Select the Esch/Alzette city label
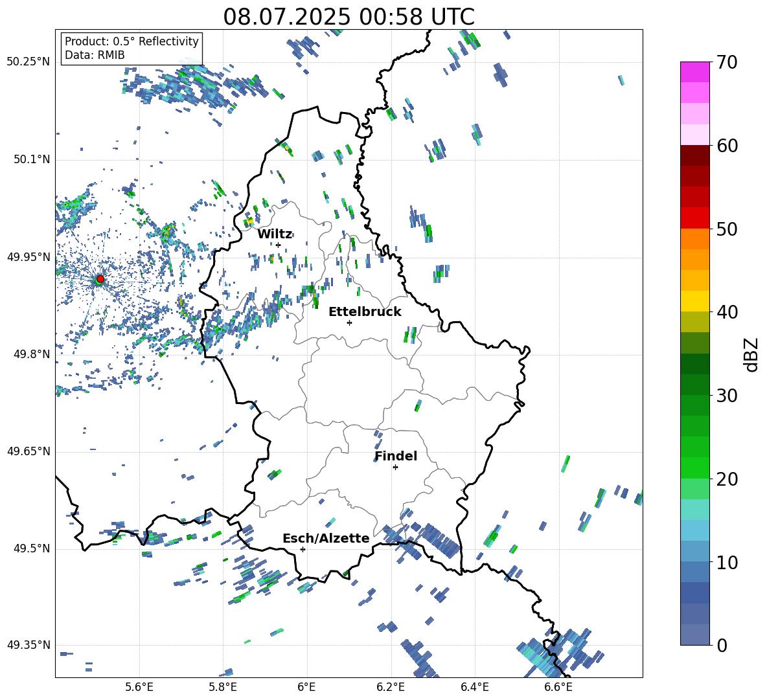The image size is (767, 700). click(x=326, y=539)
